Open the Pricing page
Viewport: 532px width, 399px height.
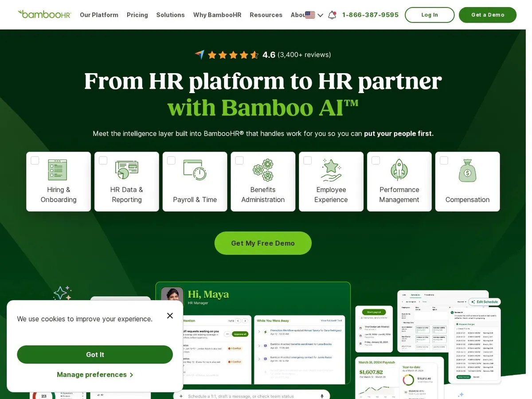(137, 15)
